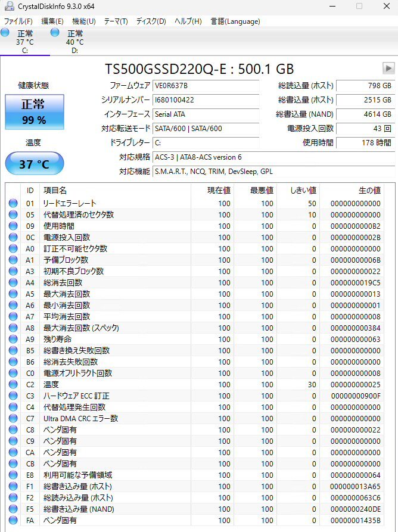Click the ID CB cell of ベンダ固有 row
Viewport: 398px width, 532px height.
pyautogui.click(x=30, y=464)
